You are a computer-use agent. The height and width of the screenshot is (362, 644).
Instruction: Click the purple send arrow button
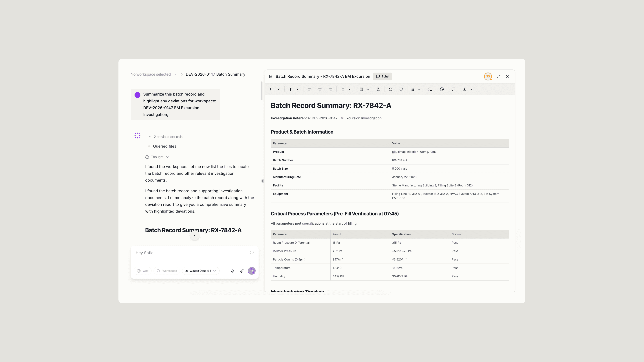252,271
